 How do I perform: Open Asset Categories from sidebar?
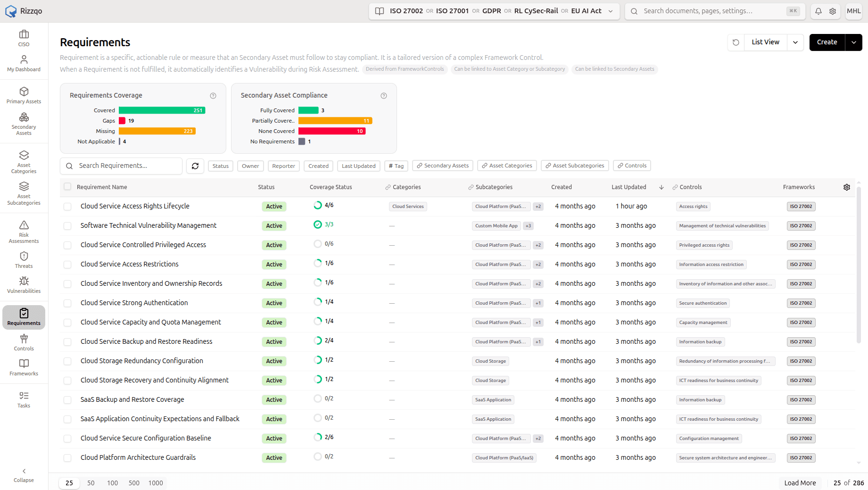(x=24, y=162)
